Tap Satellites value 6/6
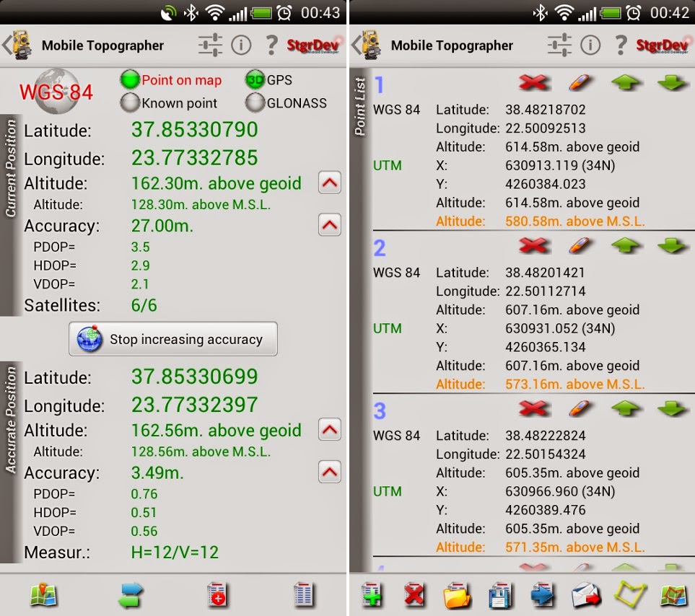This screenshot has width=695, height=616. [144, 305]
